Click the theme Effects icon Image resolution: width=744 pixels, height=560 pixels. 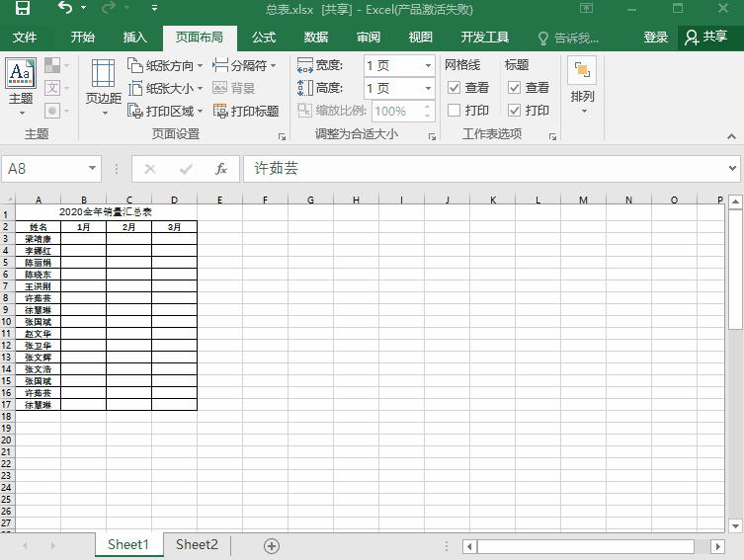pos(52,111)
